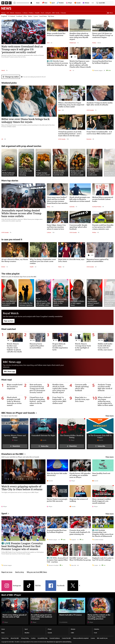The height and width of the screenshot is (644, 115).
Task: Open the Politics tab in News navigation
Action: tap(31, 13)
